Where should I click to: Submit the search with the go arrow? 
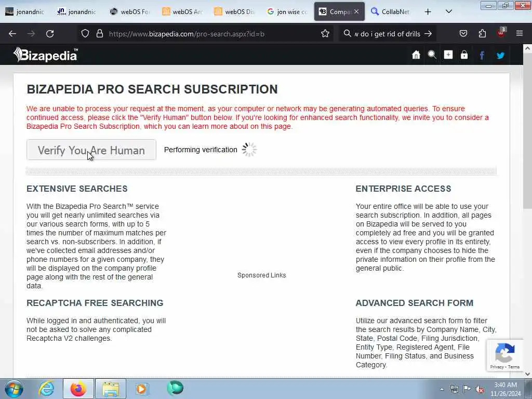428,34
